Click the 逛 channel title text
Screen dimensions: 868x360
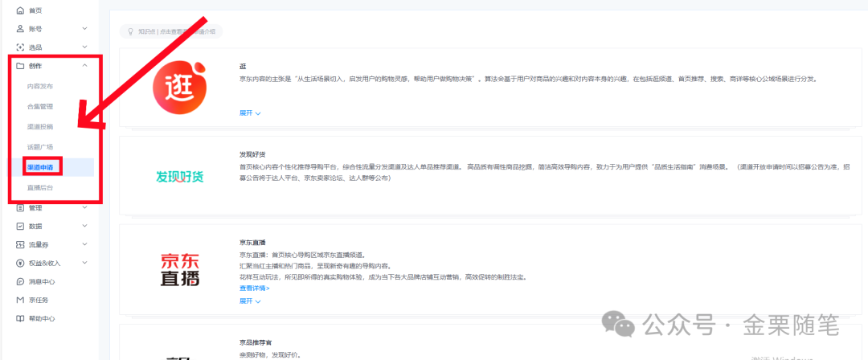[243, 67]
